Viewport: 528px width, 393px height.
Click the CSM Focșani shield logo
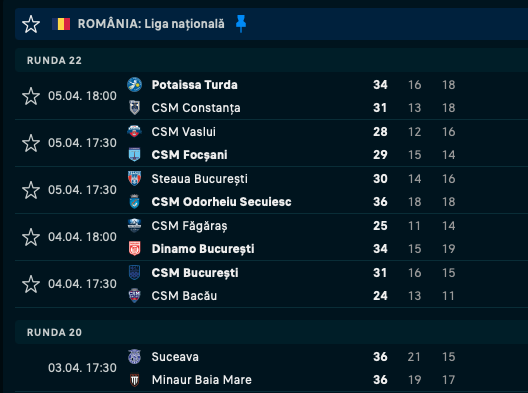tap(134, 155)
